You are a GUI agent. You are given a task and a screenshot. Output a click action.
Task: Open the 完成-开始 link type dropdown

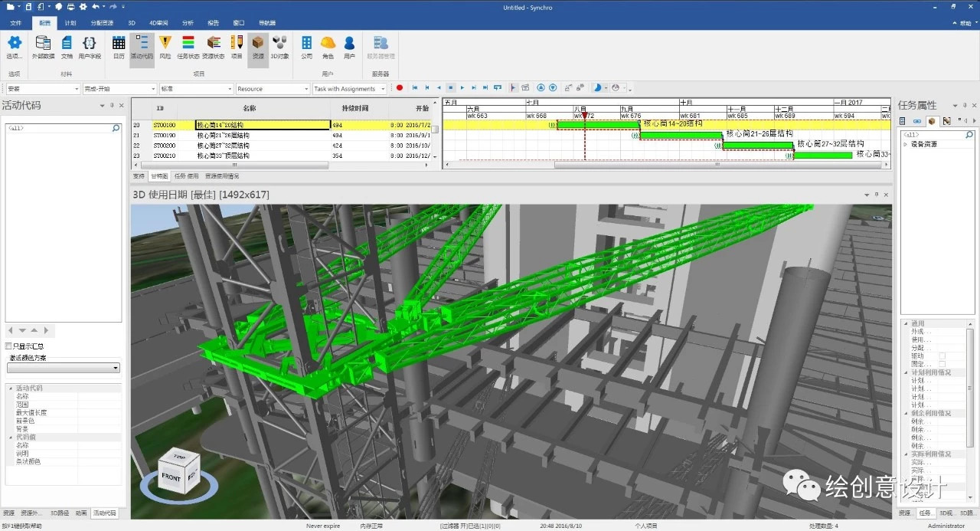click(119, 89)
